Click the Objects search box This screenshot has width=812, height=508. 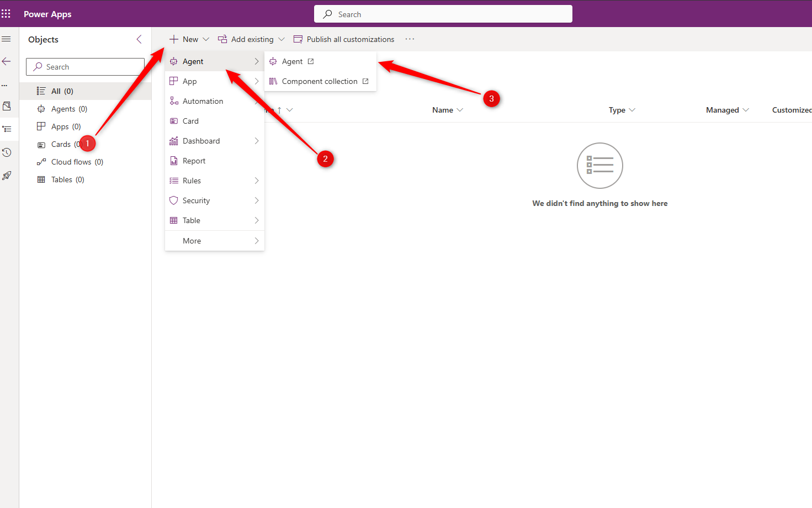85,67
